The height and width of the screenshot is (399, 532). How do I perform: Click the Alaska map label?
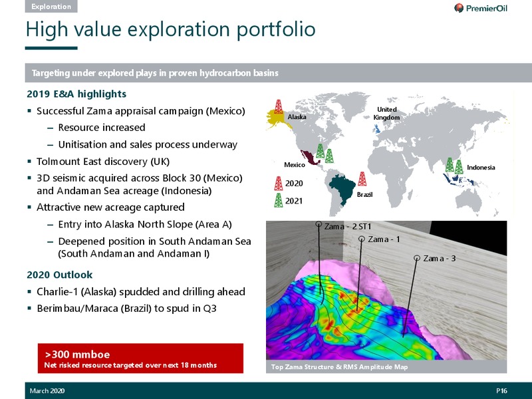(x=297, y=117)
